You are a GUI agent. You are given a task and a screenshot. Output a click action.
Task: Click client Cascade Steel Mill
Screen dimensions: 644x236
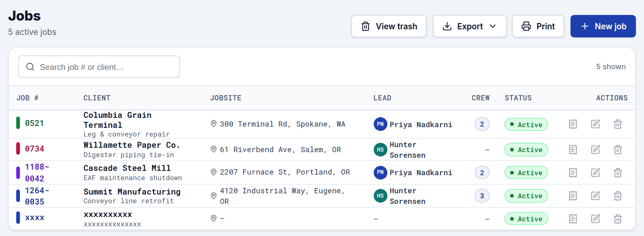point(127,168)
